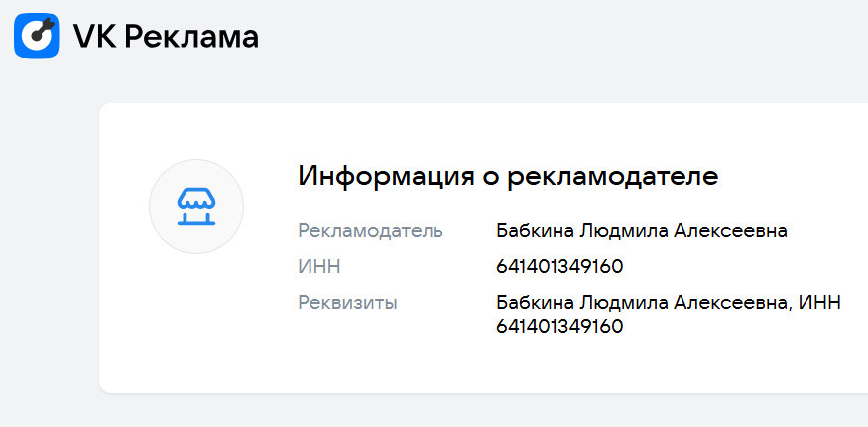Click the ИНН number in the ИНН row
Image resolution: width=868 pixels, height=427 pixels.
(x=559, y=267)
